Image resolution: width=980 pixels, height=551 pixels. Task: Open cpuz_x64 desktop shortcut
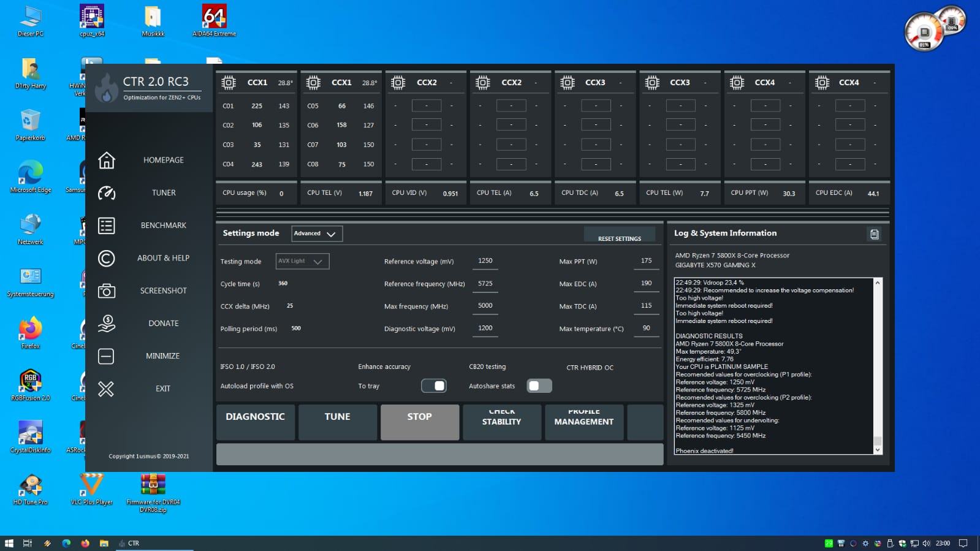pos(91,20)
